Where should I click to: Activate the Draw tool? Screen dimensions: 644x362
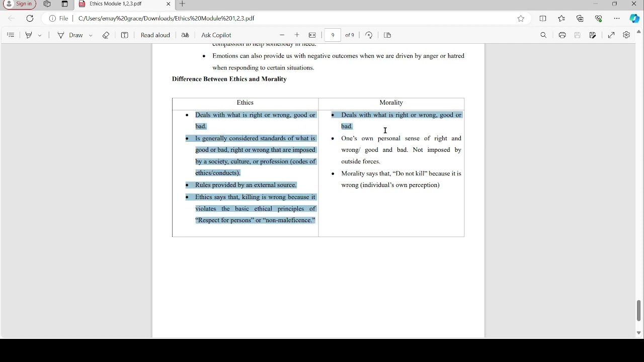point(70,35)
